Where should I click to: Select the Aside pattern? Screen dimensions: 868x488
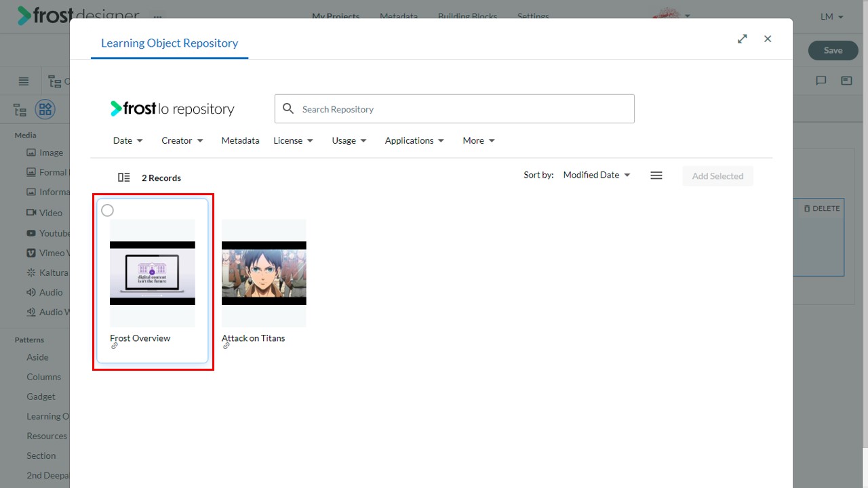tap(37, 357)
